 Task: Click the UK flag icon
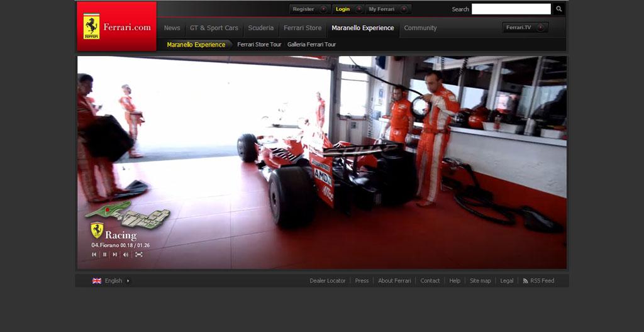97,281
